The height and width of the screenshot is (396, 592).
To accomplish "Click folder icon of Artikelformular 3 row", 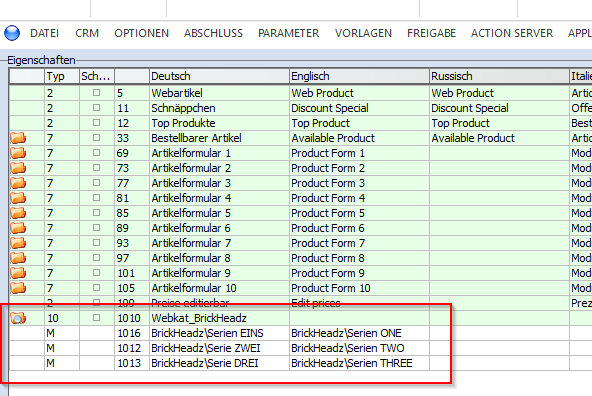I will [x=18, y=183].
